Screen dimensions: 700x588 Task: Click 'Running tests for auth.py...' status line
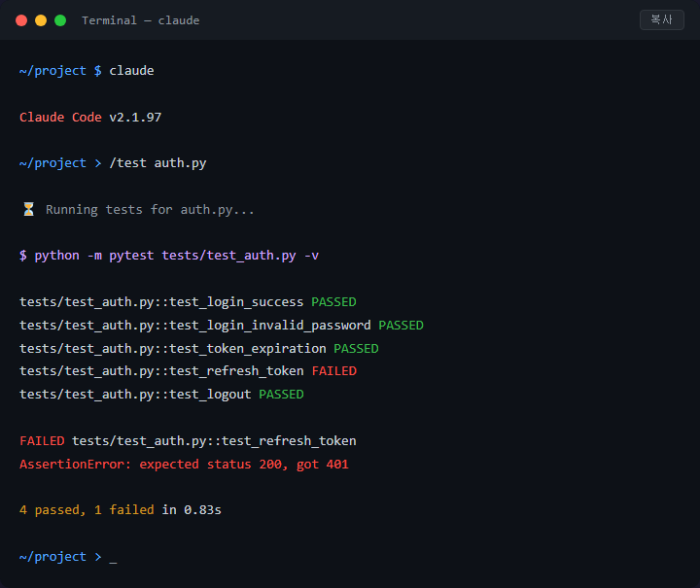(x=150, y=210)
